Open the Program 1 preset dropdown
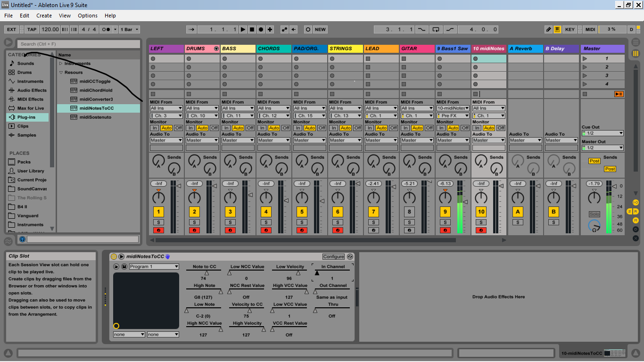644x362 pixels. [x=154, y=267]
